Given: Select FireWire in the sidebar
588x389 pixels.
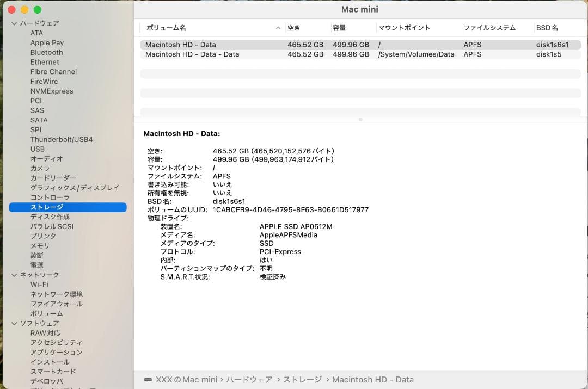Looking at the screenshot, I should [x=44, y=81].
